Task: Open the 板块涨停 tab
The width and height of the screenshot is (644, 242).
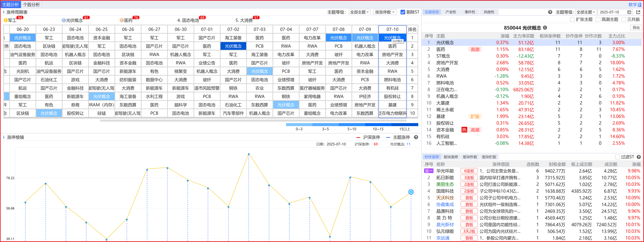Action: (x=451, y=157)
